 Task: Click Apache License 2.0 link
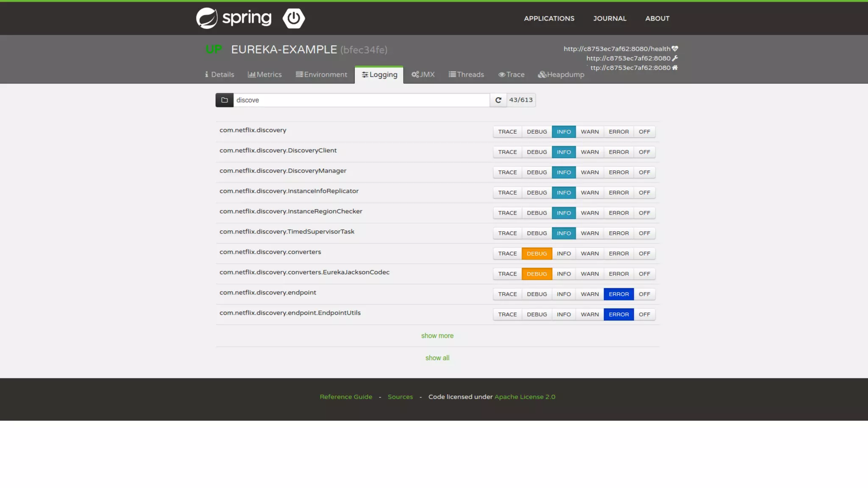525,397
